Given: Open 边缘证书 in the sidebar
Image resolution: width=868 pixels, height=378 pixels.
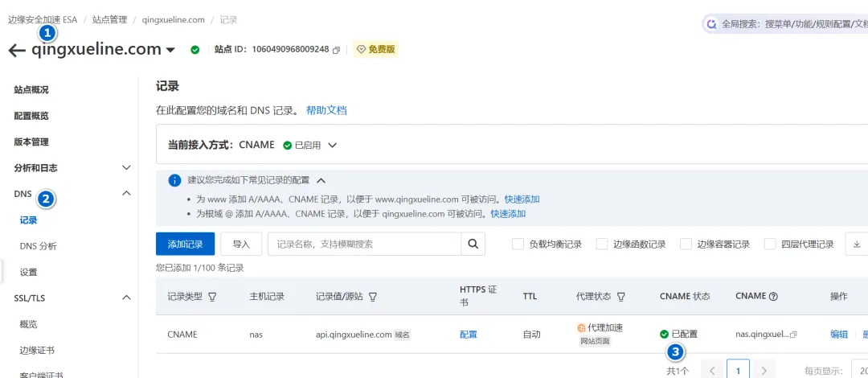Looking at the screenshot, I should (x=37, y=350).
